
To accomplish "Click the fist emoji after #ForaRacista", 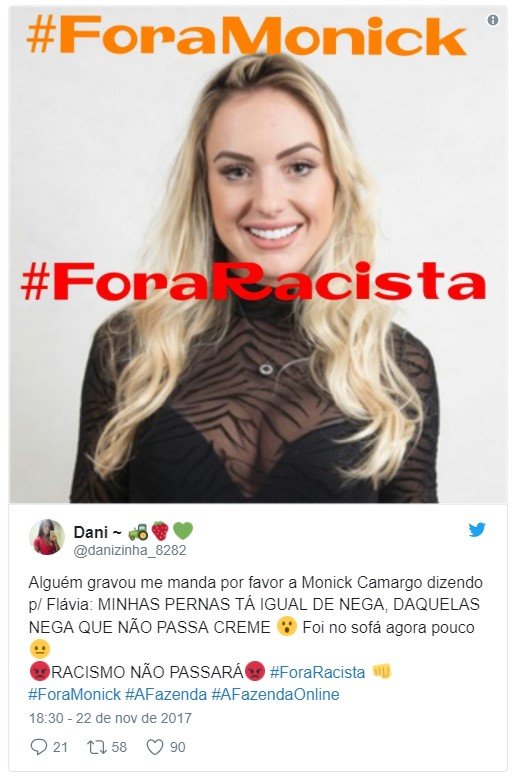I will [x=382, y=672].
